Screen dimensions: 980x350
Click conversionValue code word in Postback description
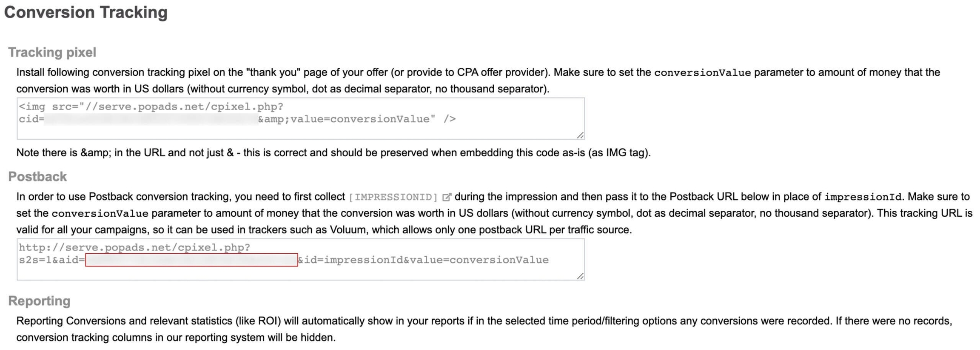pos(100,214)
